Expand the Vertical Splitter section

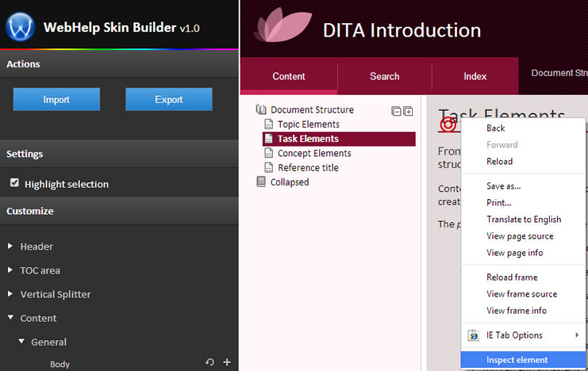point(10,294)
